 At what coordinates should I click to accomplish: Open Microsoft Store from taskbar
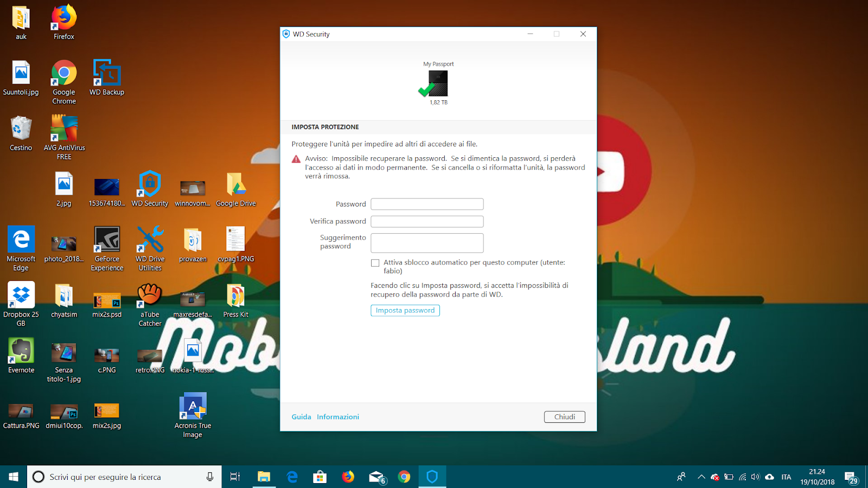pos(320,477)
